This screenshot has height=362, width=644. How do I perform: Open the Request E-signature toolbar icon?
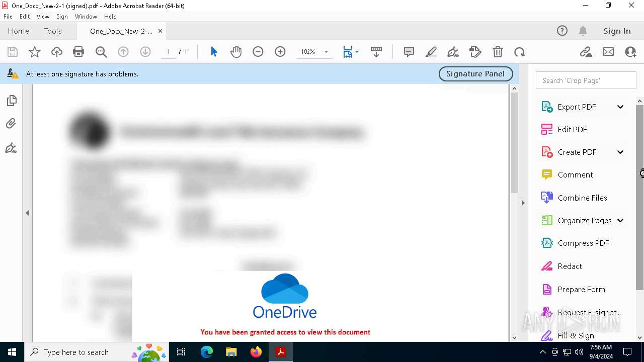(475, 52)
